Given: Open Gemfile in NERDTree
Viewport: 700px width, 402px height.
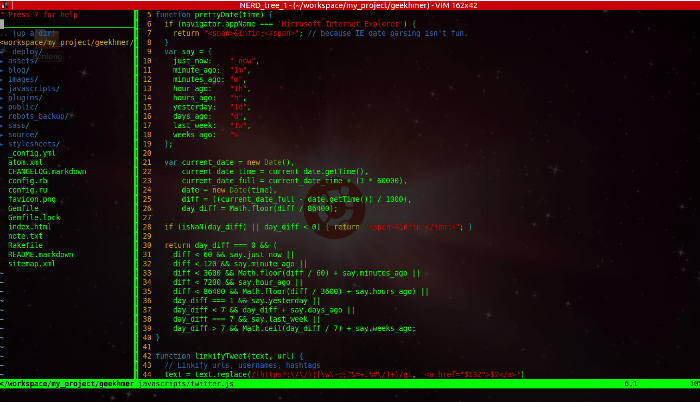Looking at the screenshot, I should point(23,209).
